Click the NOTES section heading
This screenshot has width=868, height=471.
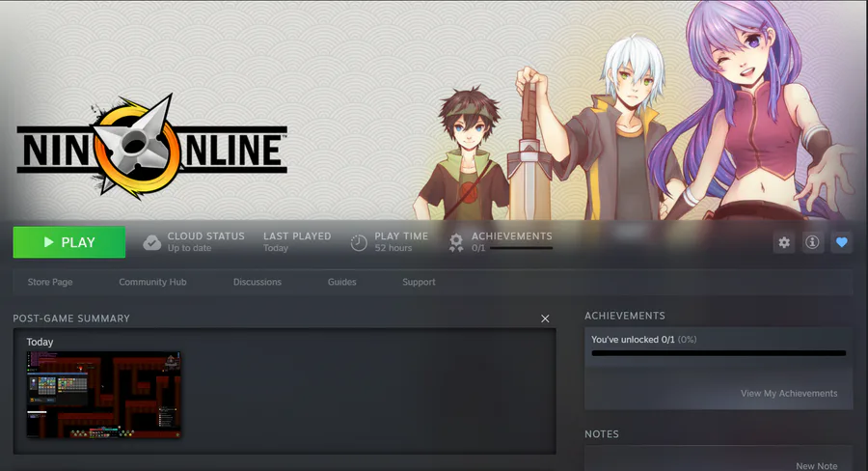coord(602,434)
